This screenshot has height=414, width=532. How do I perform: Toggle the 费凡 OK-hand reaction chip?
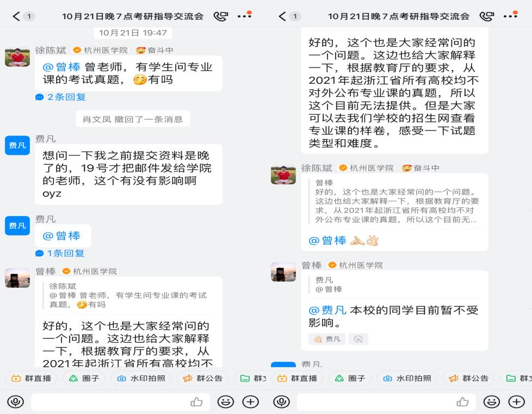coord(327,339)
